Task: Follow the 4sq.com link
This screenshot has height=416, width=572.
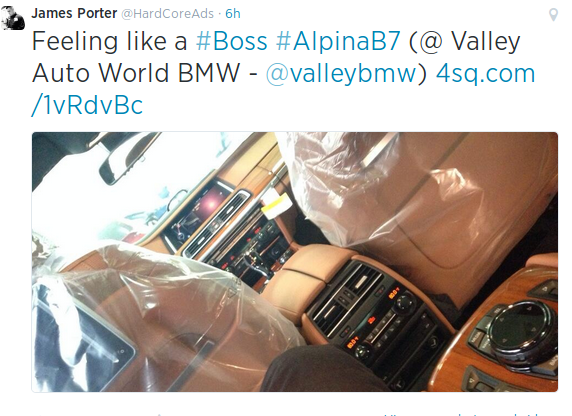Action: [486, 73]
